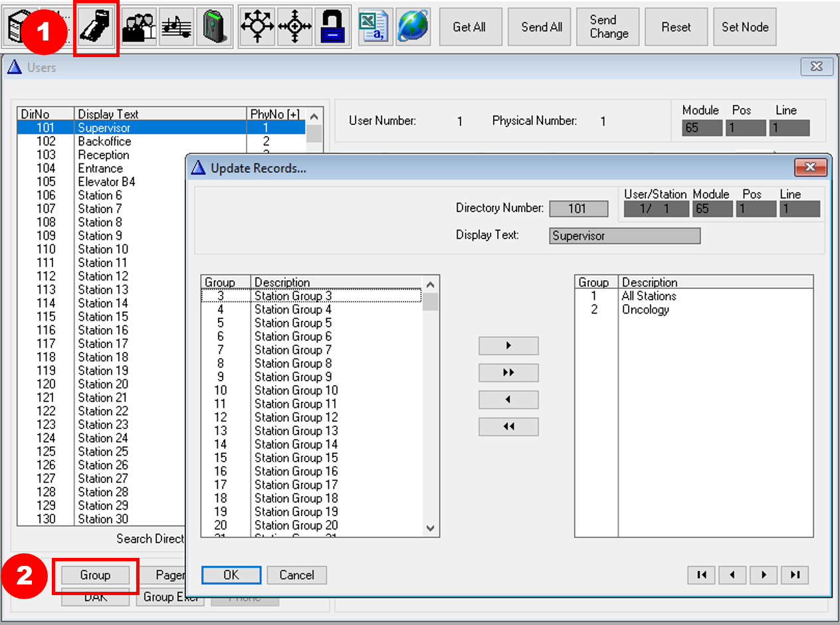Select Station Group 10 in available list

(x=296, y=391)
